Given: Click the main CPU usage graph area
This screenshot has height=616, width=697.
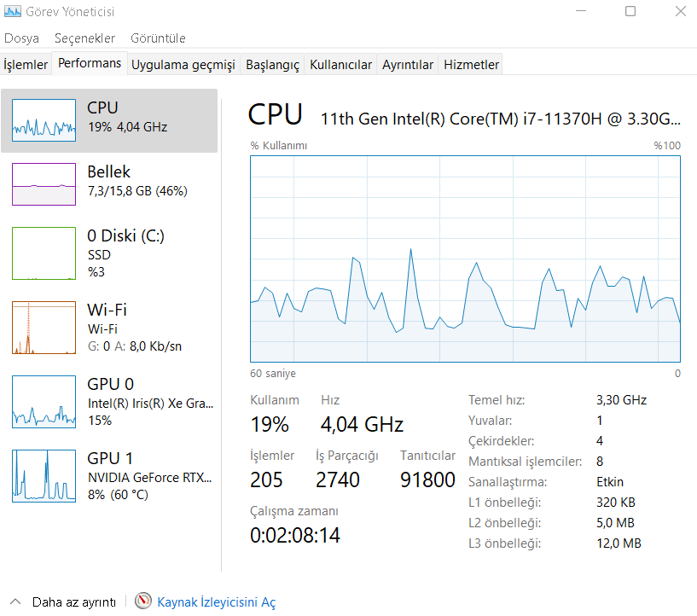Looking at the screenshot, I should (465, 259).
